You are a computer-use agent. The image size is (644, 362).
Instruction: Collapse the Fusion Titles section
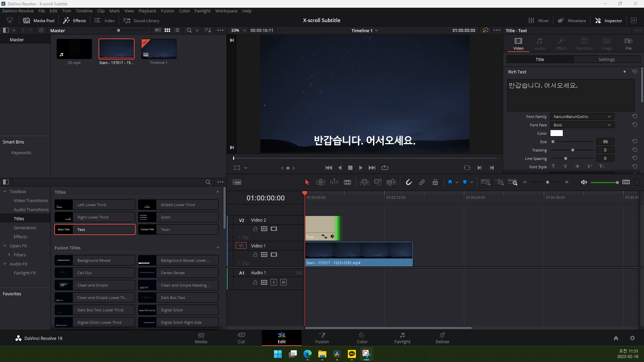[x=218, y=248]
